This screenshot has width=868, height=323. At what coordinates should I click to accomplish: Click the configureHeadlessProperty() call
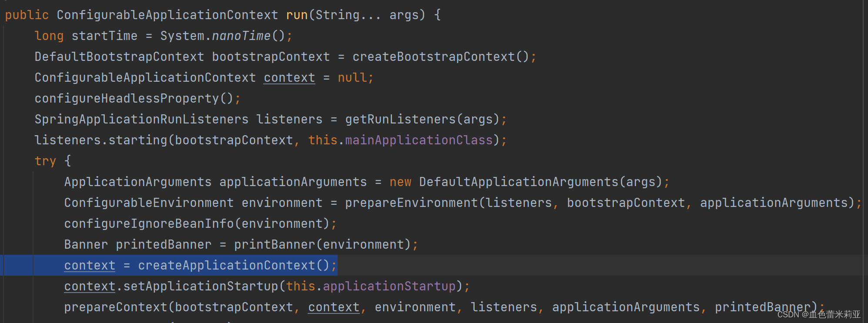tap(134, 98)
